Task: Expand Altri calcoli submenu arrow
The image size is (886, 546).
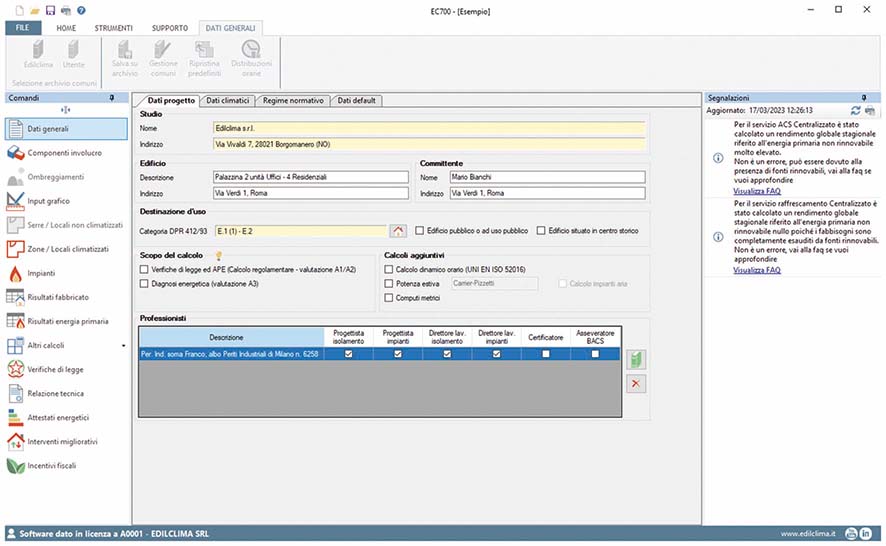Action: tap(123, 345)
